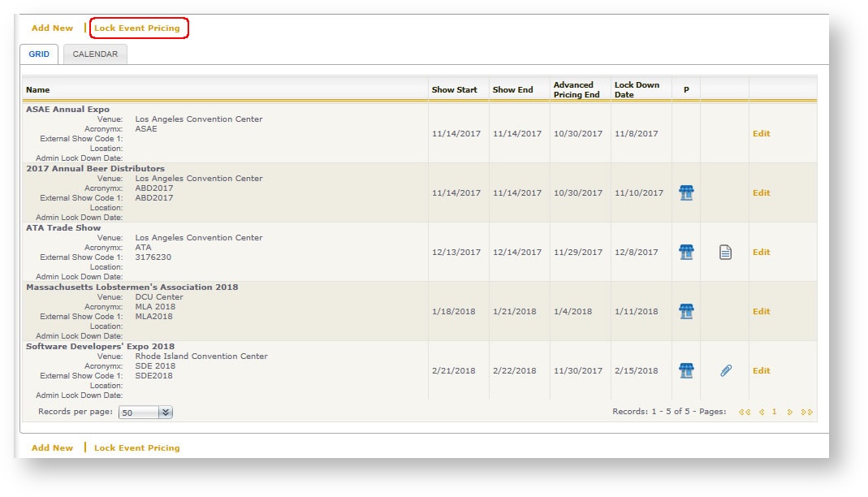Image resolution: width=868 pixels, height=497 pixels.
Task: Open paperclip attachment for Software Developers' Expo
Action: tap(725, 371)
